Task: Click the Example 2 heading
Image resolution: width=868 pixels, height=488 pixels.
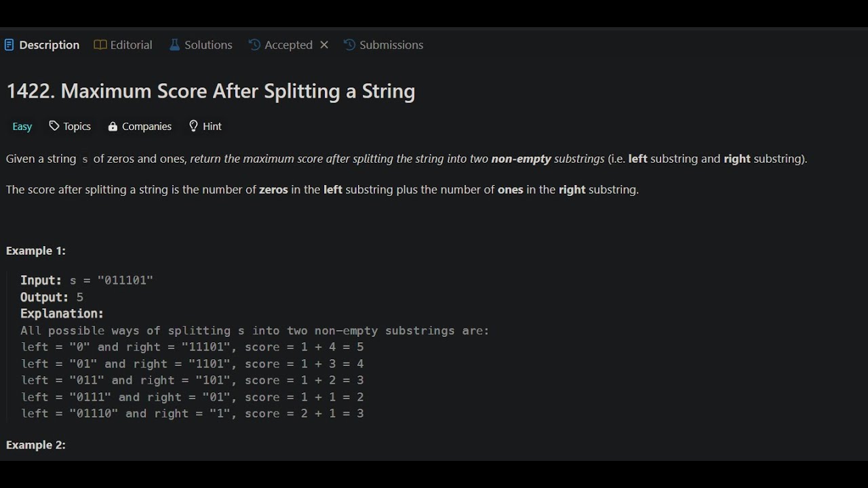Action: (x=35, y=445)
